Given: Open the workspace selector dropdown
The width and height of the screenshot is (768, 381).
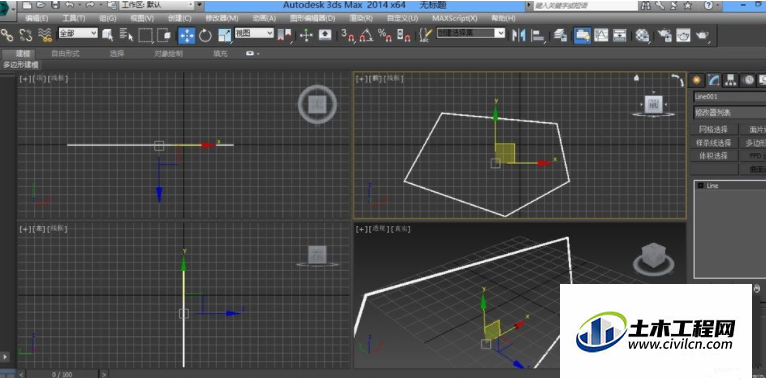Looking at the screenshot, I should click(x=157, y=5).
